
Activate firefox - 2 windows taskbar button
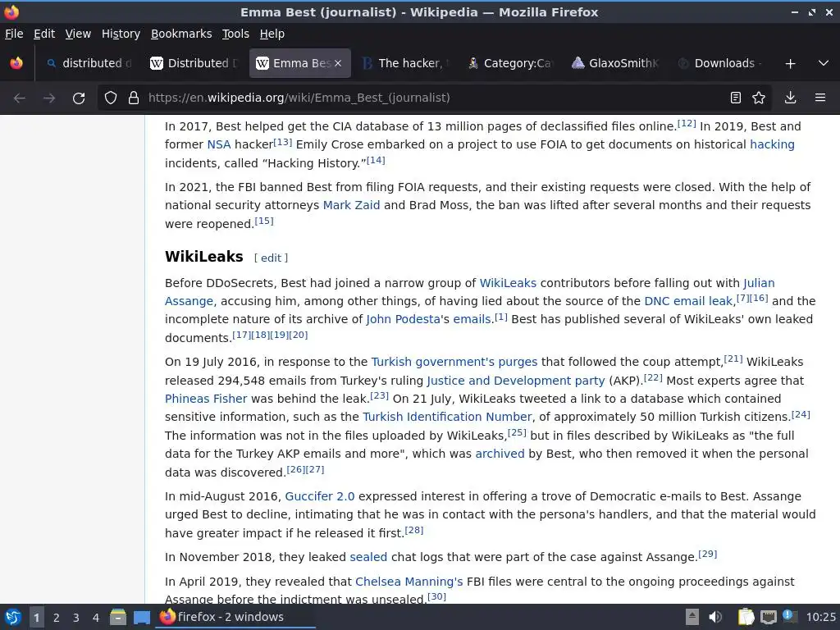pyautogui.click(x=235, y=617)
